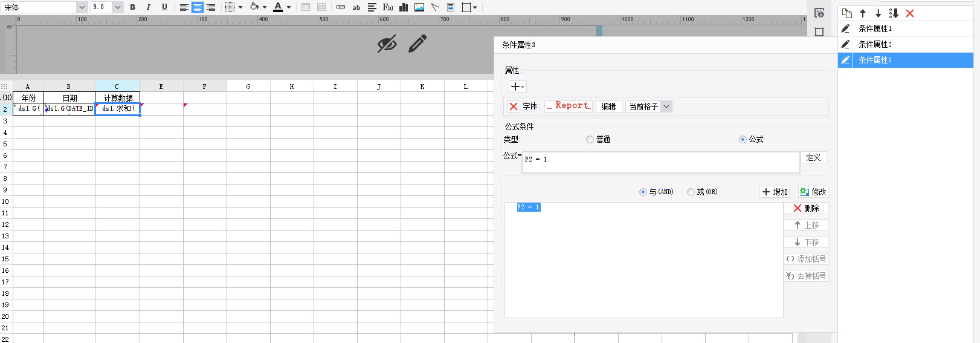The height and width of the screenshot is (343, 980).
Task: Insert a formula with F(x) icon
Action: (x=388, y=7)
